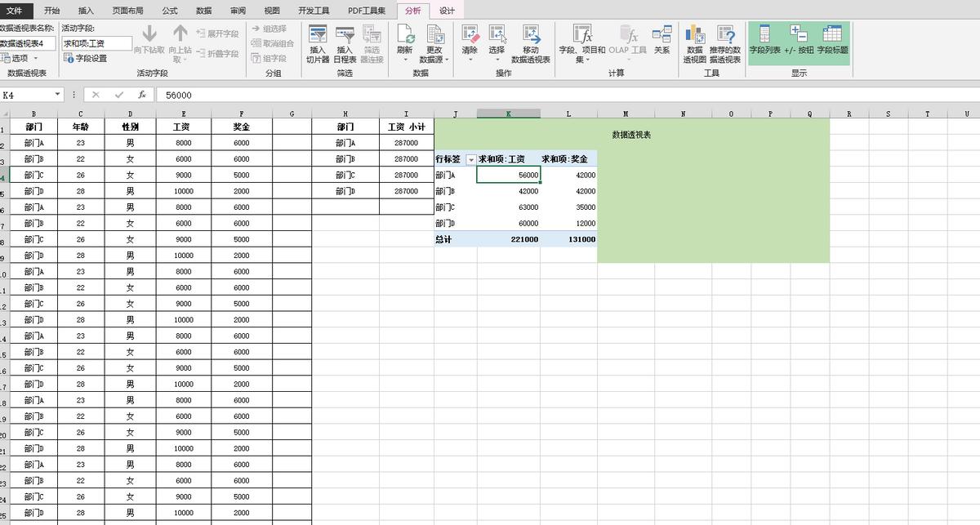Select column M header

pyautogui.click(x=626, y=113)
